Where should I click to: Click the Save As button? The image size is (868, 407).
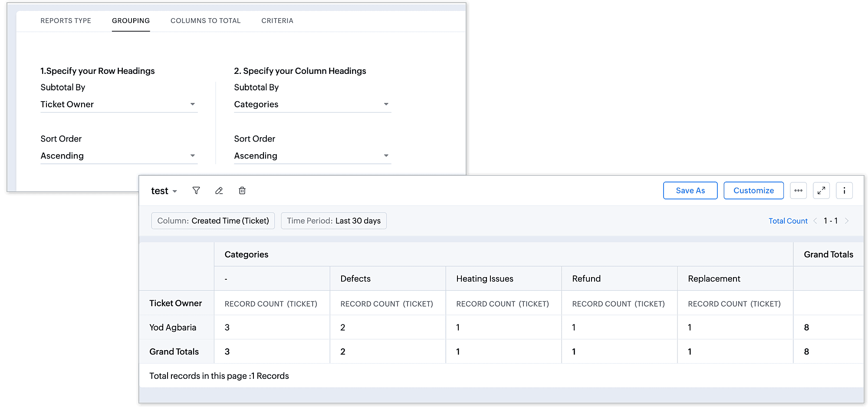(x=690, y=191)
